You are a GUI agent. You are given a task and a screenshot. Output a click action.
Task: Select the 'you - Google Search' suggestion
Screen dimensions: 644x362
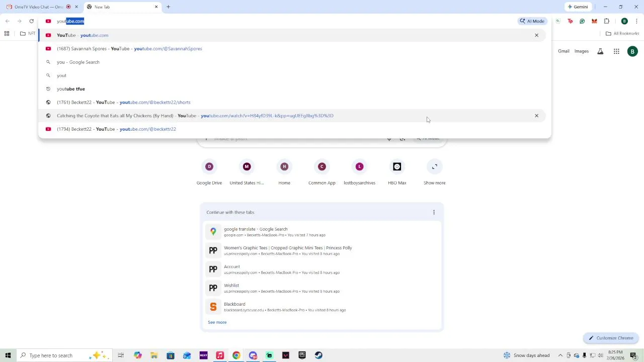pos(292,62)
